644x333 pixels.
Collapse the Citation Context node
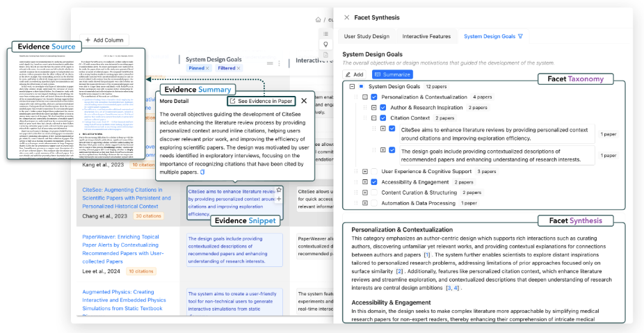(373, 118)
